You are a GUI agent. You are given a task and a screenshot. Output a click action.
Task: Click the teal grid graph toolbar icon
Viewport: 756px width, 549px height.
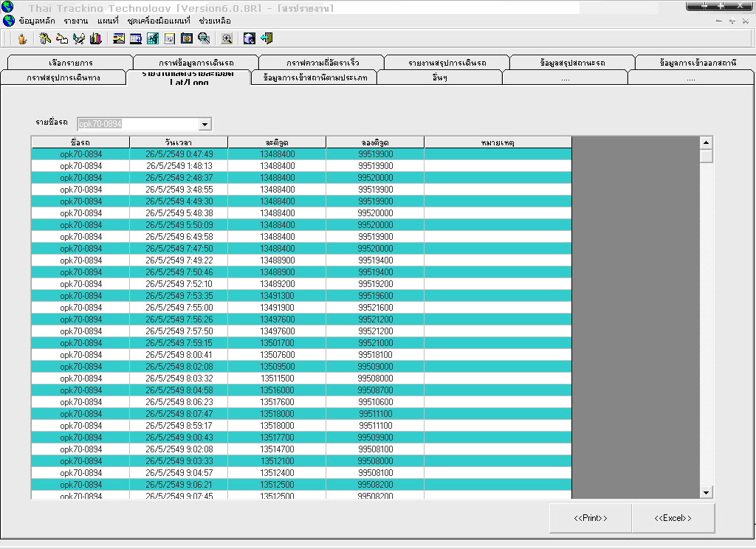152,38
